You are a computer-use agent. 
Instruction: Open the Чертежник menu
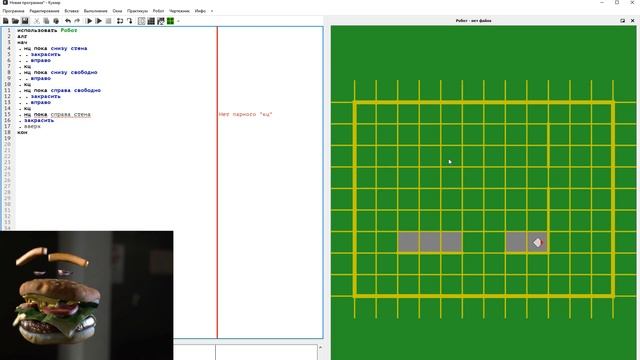point(179,11)
